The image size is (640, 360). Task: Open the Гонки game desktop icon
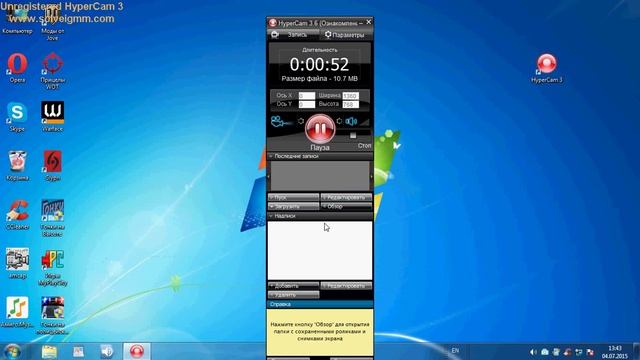click(x=53, y=218)
